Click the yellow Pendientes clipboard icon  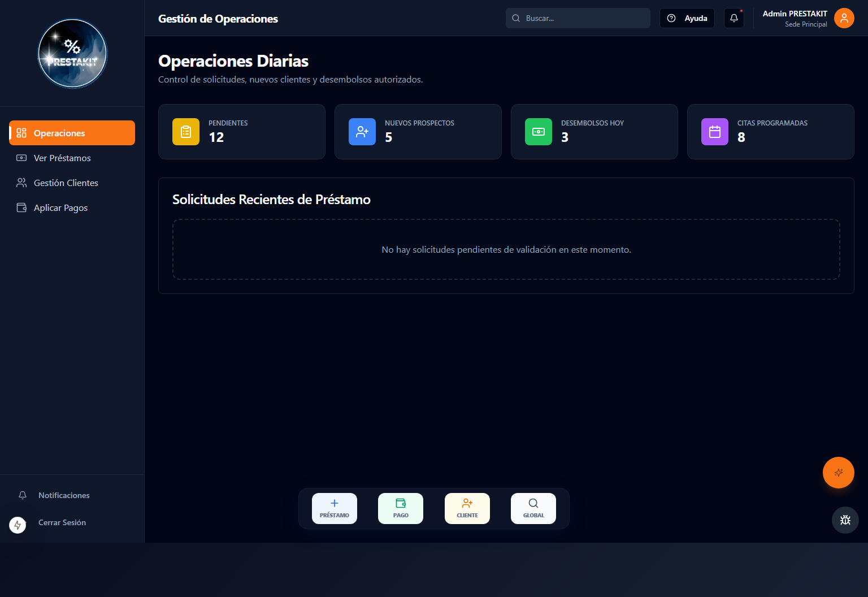point(186,132)
